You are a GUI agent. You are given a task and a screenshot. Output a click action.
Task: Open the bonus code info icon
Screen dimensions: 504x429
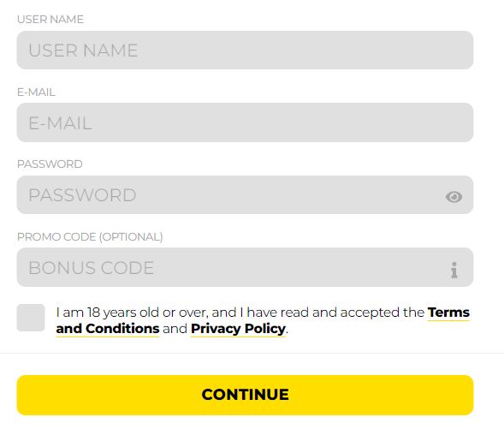[x=454, y=270]
